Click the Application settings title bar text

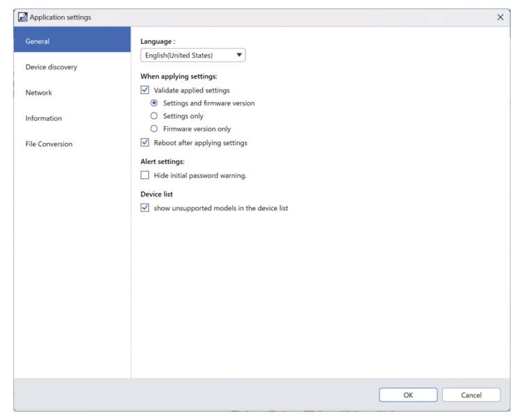click(x=60, y=17)
